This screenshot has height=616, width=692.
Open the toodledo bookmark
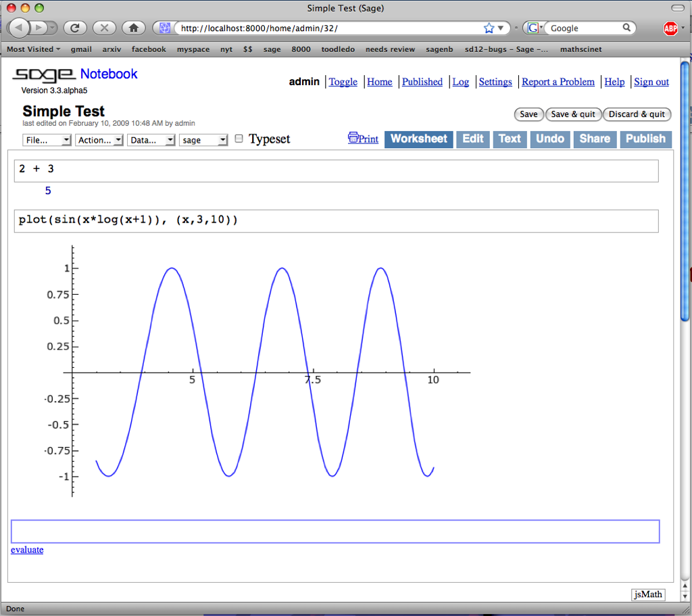[338, 49]
